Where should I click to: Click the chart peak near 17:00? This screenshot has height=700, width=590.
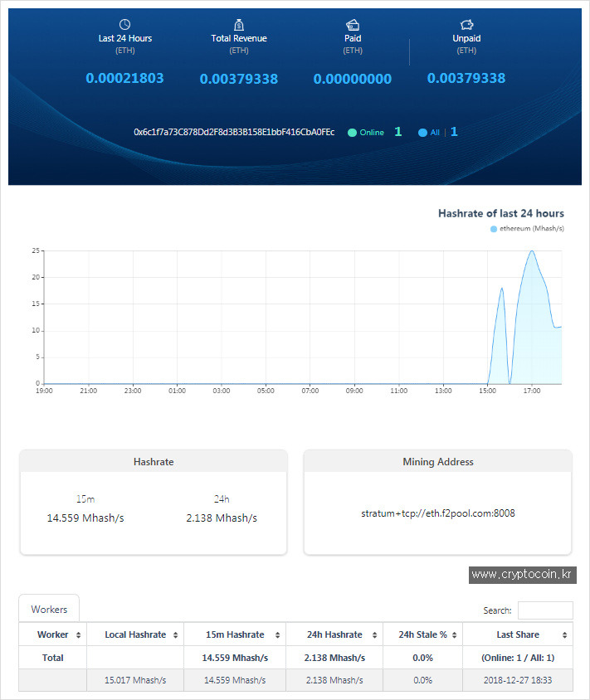532,251
